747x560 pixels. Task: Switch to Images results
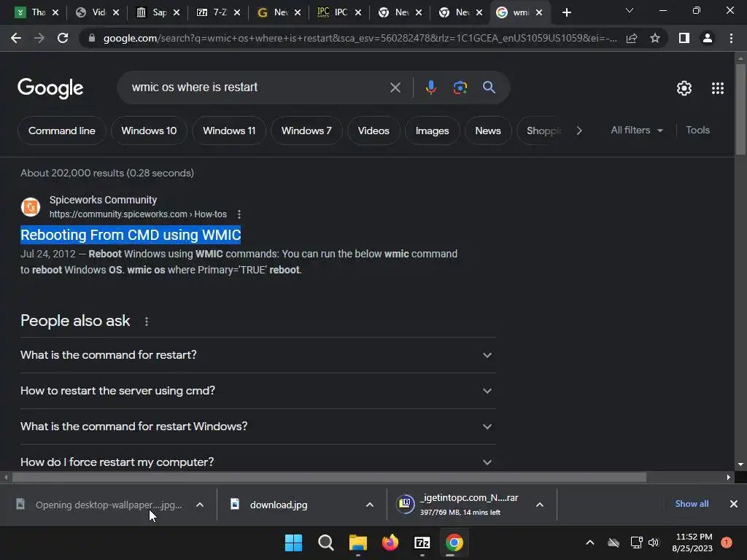432,131
